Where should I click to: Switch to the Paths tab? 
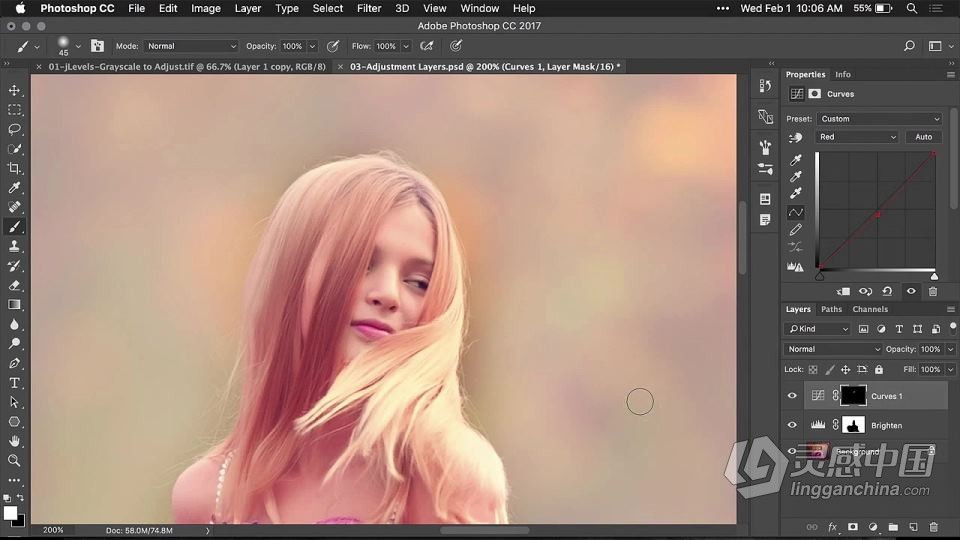click(831, 309)
